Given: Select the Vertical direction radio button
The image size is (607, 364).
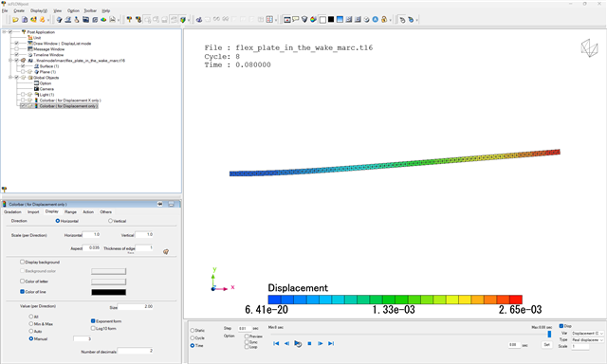Looking at the screenshot, I should click(110, 221).
